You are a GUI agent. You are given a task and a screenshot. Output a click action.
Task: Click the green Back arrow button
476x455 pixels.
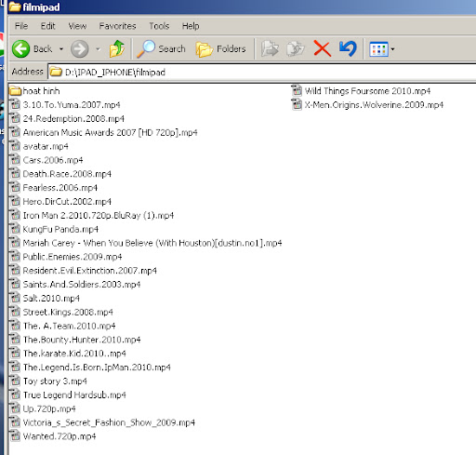pos(20,49)
